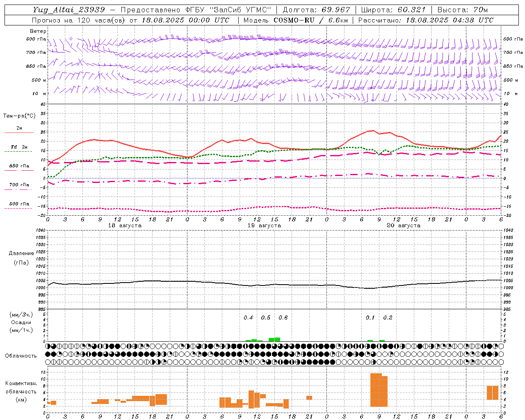The image size is (525, 420).
Task: Click the station name Yug_Altai_23939
Action: 69,10
